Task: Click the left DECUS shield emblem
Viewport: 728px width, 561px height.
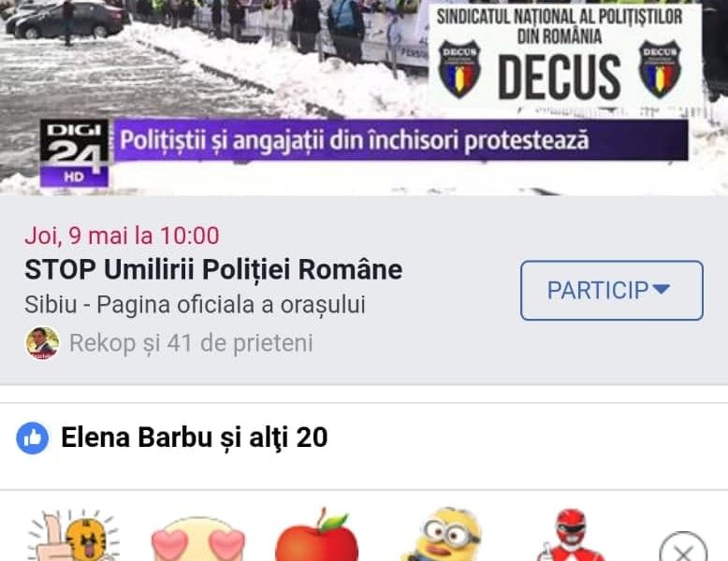Action: 459,69
